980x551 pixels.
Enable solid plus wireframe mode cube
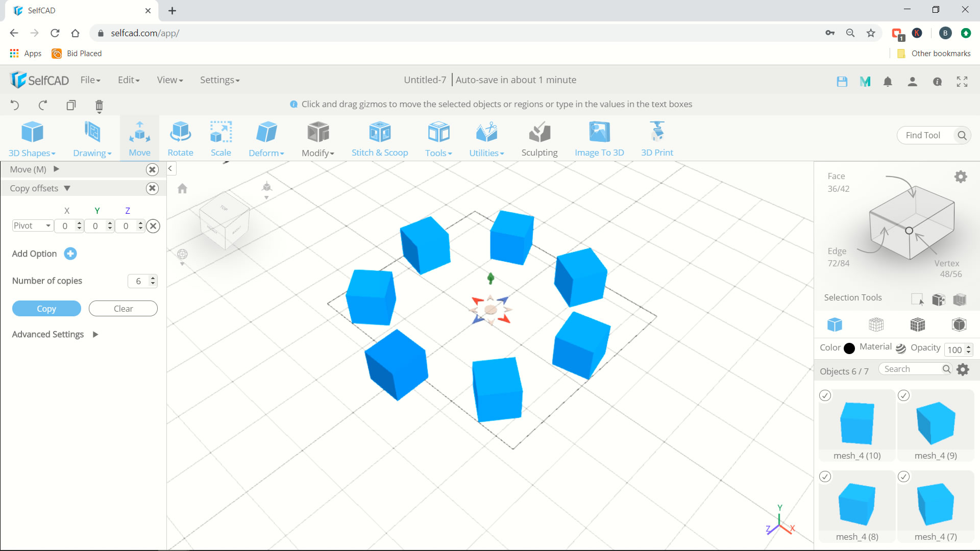917,324
